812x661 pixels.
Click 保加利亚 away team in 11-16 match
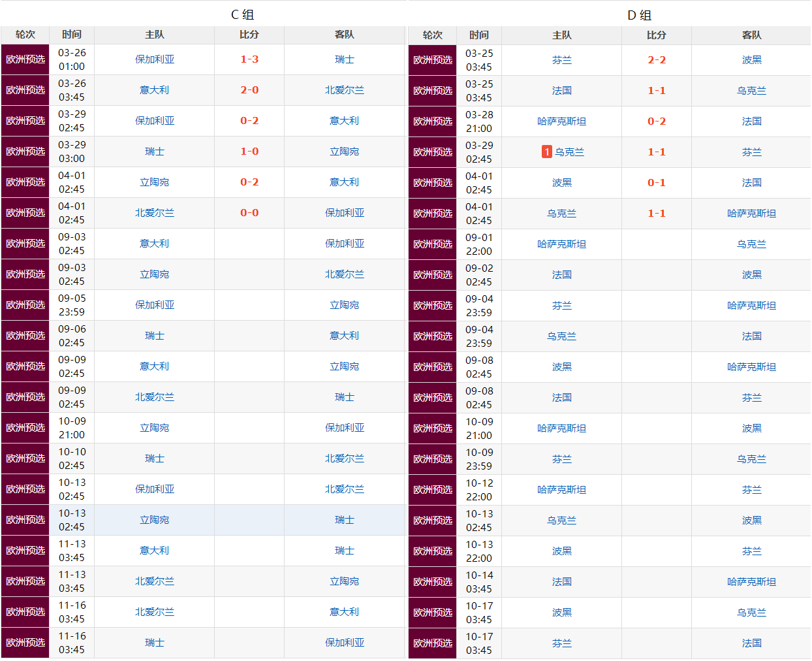pyautogui.click(x=345, y=643)
